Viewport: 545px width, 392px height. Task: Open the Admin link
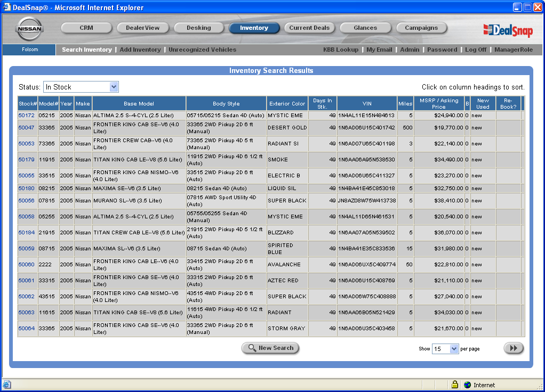(x=410, y=50)
